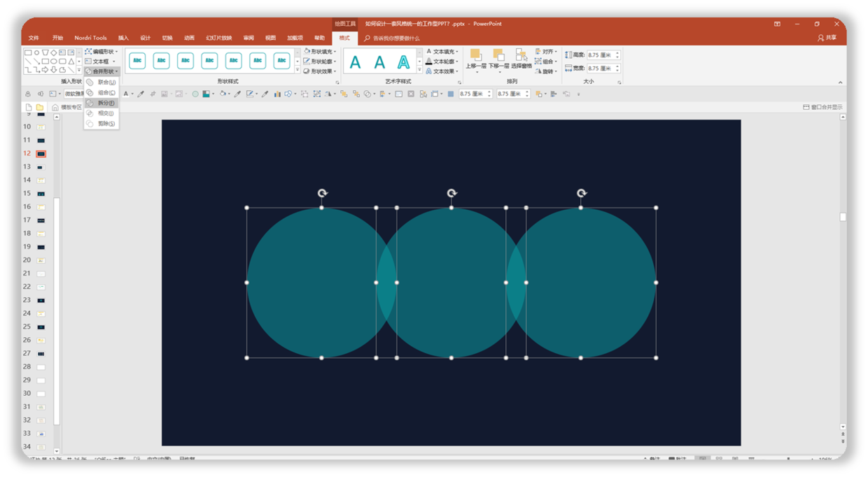The image size is (868, 477).
Task: Open the 设计 (Design) tab
Action: point(145,38)
